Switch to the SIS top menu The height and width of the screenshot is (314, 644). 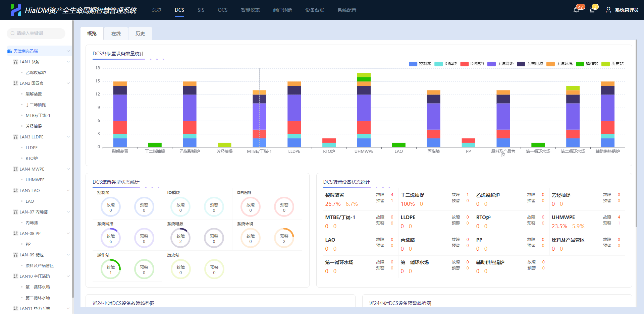pos(201,10)
